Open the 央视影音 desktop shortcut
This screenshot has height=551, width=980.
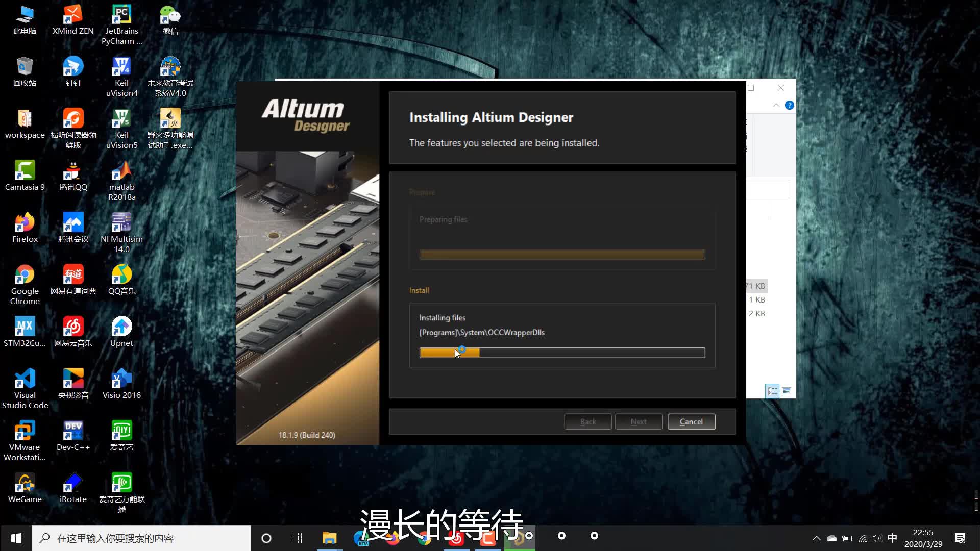coord(73,385)
